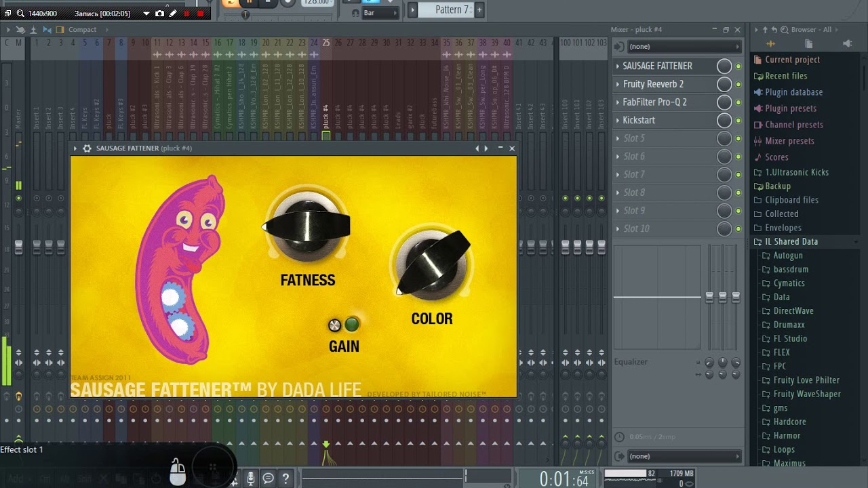Go to next preset in Sausage Fattener
Screen dimensions: 868x488
[x=486, y=148]
